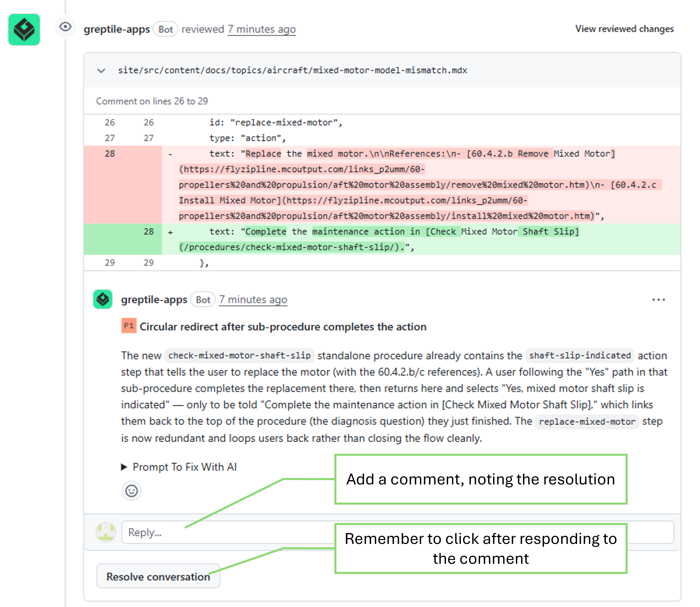The height and width of the screenshot is (607, 700).
Task: Click the shaft-slip-indicated inline code
Action: pyautogui.click(x=580, y=355)
